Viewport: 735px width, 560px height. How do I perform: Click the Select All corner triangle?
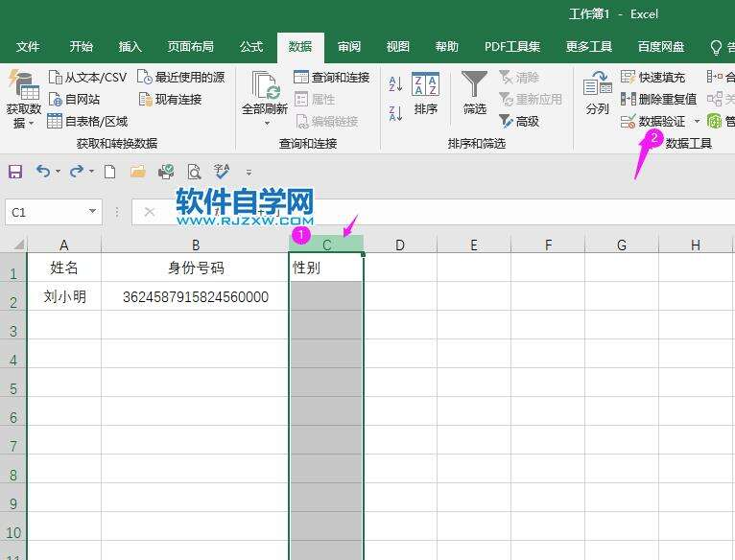point(19,245)
